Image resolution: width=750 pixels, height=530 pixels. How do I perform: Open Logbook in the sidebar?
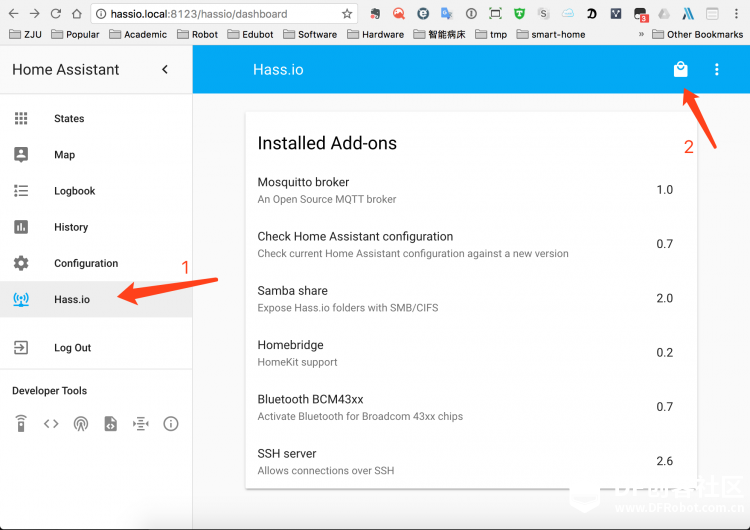[x=96, y=191]
